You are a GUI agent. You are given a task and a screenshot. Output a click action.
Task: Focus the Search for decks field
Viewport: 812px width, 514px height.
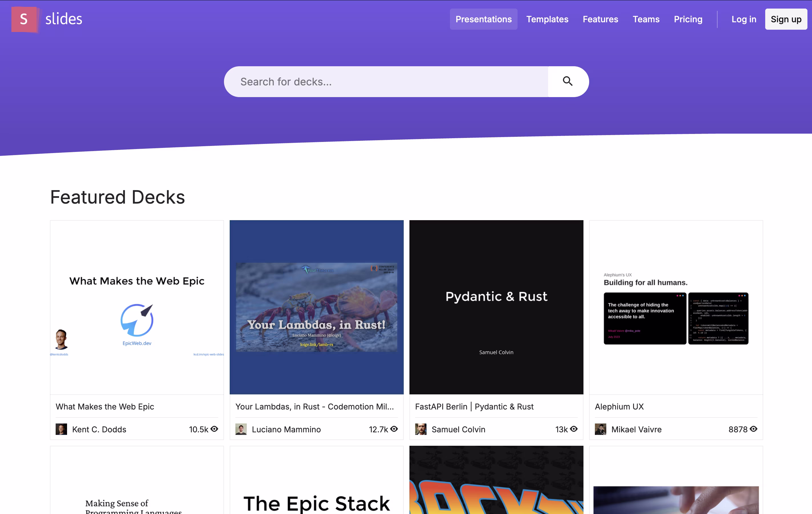point(386,82)
